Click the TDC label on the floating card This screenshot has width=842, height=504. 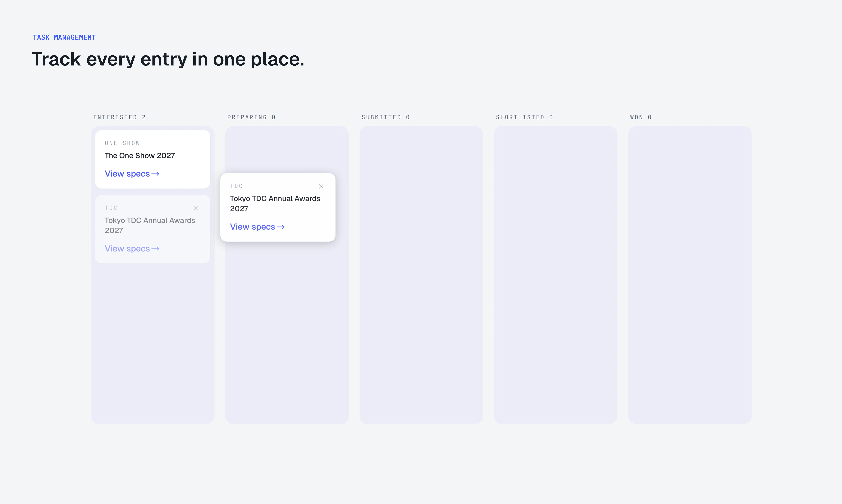point(236,186)
